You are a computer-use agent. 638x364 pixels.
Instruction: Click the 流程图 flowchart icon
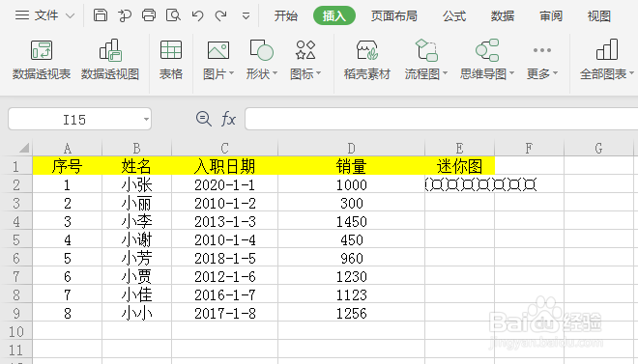(x=426, y=50)
